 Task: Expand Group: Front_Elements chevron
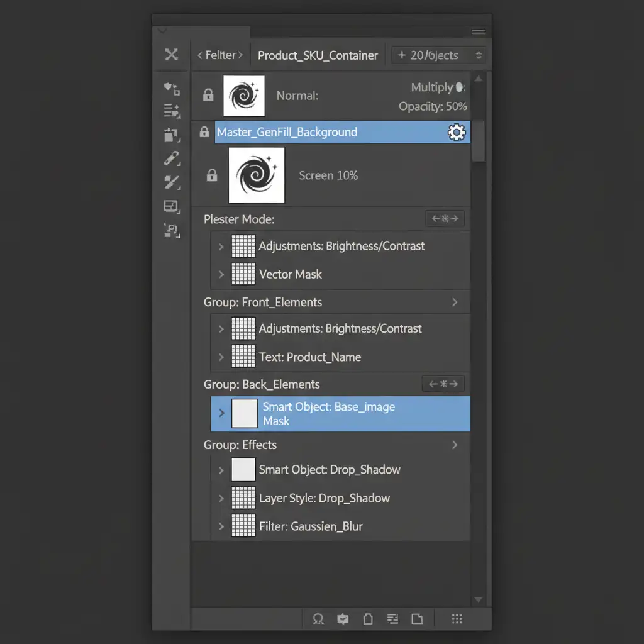pyautogui.click(x=455, y=303)
